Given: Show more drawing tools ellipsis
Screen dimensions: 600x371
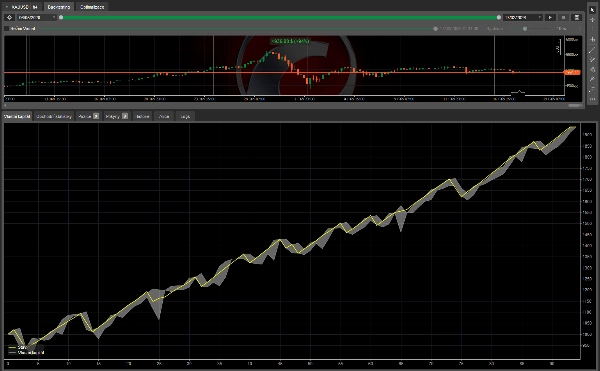Looking at the screenshot, I should coord(592,99).
